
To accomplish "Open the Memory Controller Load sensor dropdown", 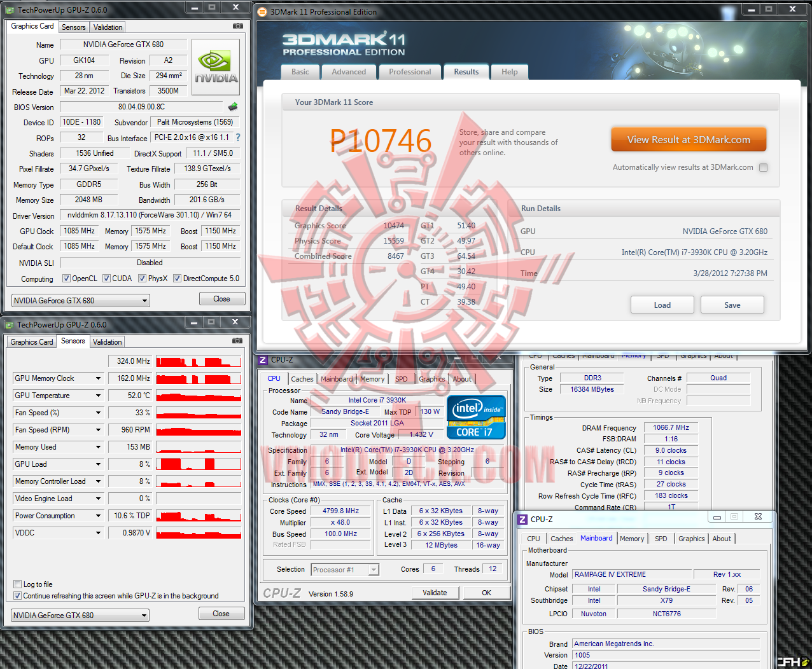I will pyautogui.click(x=99, y=481).
